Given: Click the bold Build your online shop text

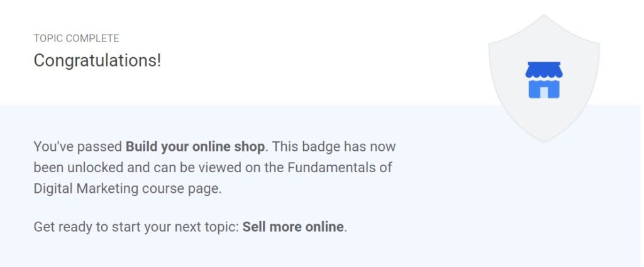Looking at the screenshot, I should tap(196, 147).
